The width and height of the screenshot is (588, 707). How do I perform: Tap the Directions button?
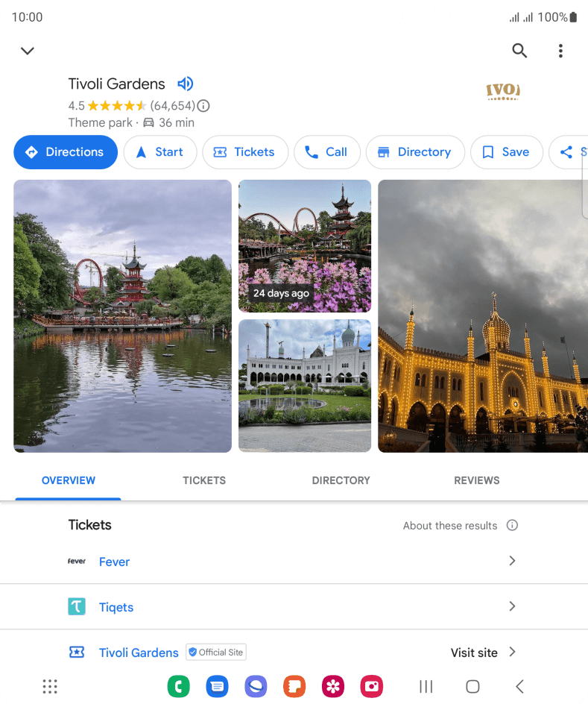coord(66,152)
